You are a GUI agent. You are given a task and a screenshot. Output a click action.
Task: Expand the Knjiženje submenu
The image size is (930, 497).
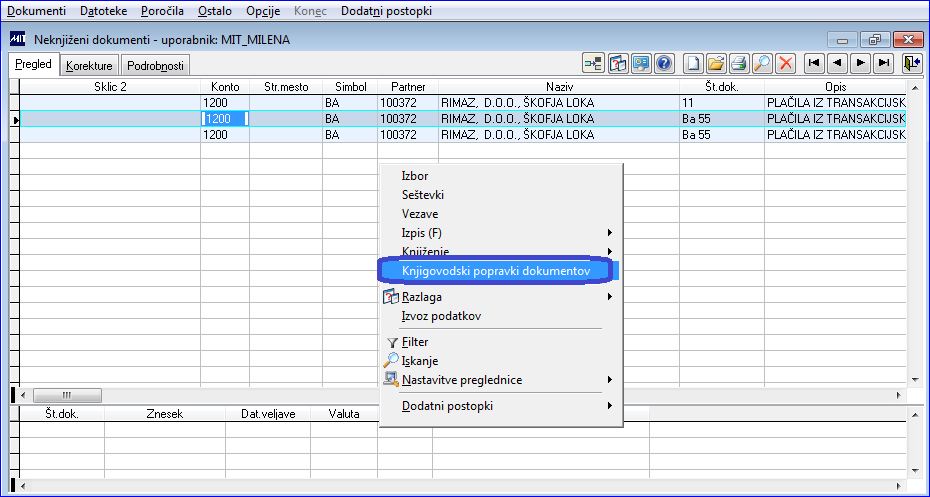coord(499,251)
